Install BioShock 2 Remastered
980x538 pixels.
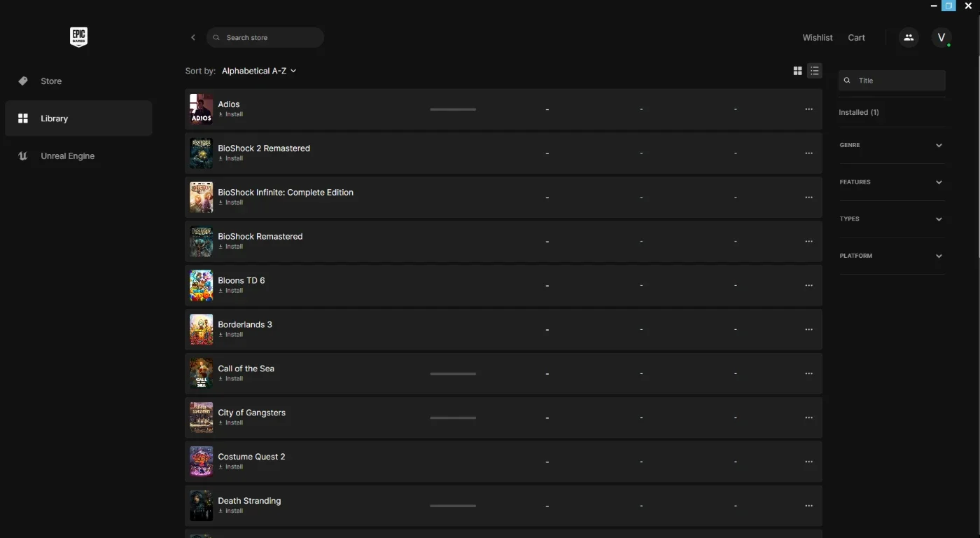[231, 158]
